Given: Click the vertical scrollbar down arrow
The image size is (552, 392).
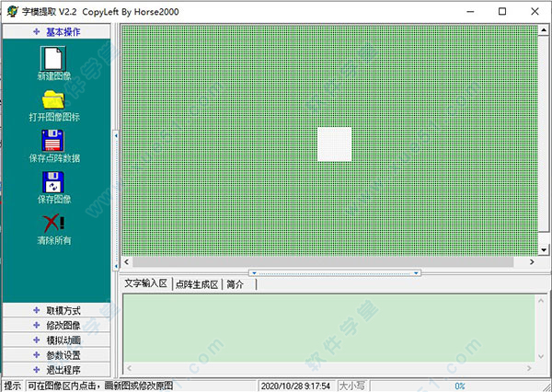Looking at the screenshot, I should pos(544,250).
